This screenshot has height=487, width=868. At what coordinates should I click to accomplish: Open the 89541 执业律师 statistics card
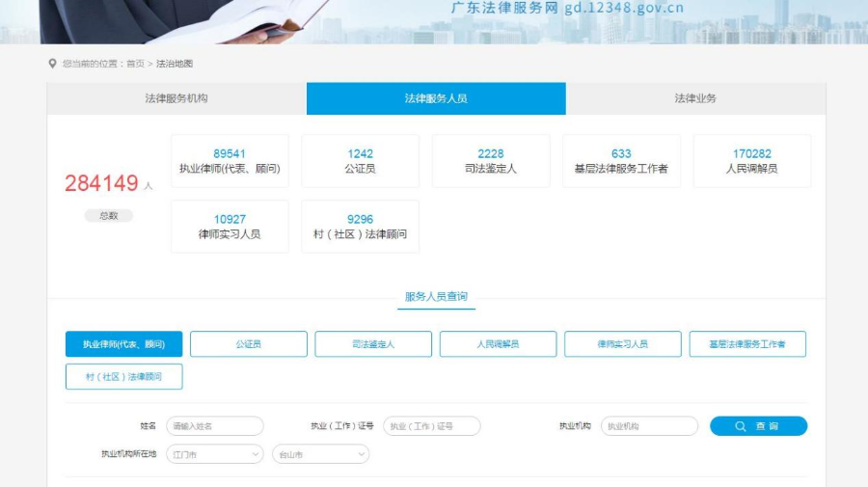pos(230,161)
